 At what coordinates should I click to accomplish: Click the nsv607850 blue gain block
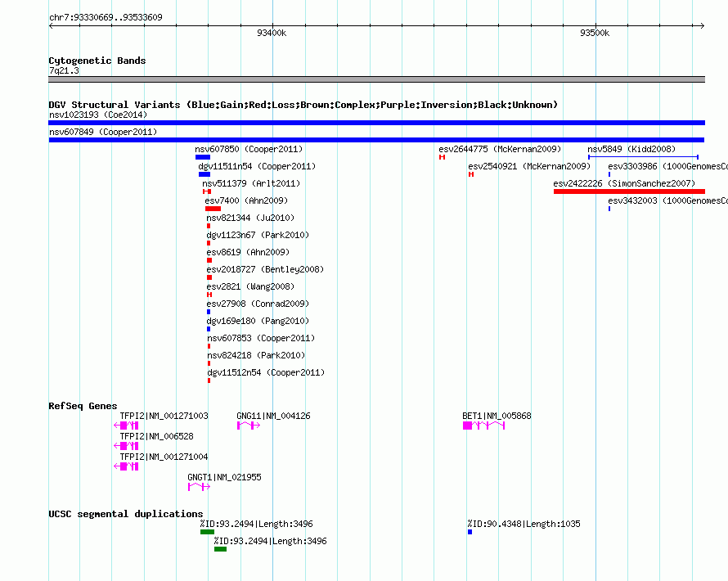[x=203, y=157]
